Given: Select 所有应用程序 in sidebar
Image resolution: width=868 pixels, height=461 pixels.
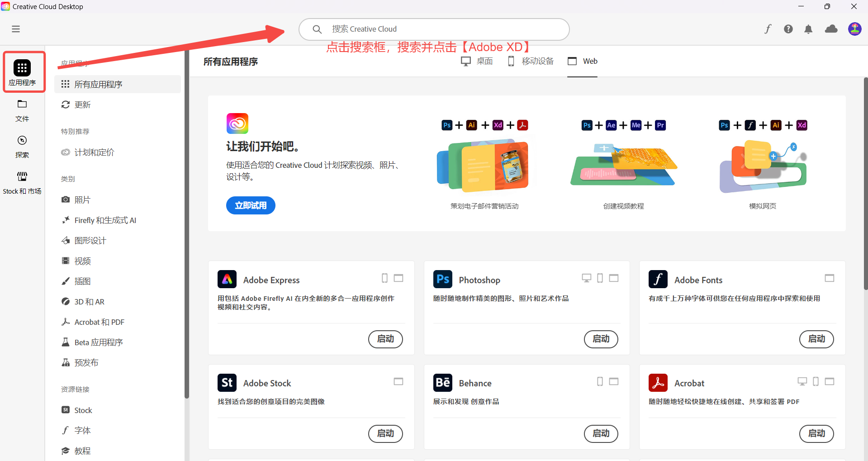Looking at the screenshot, I should point(118,84).
